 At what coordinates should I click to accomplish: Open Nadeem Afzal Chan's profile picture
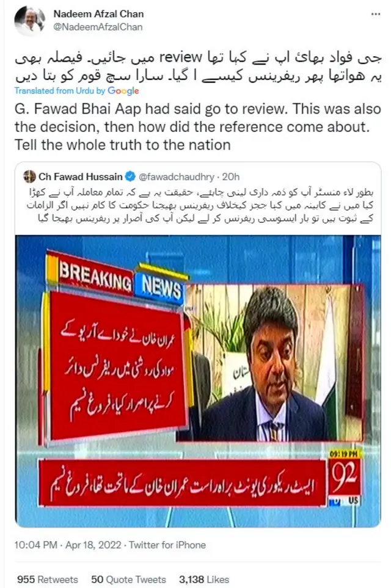click(30, 21)
